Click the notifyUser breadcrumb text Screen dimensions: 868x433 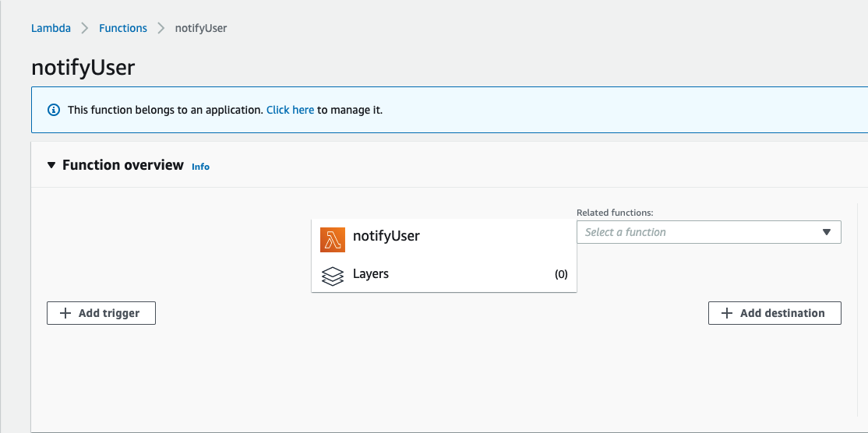[201, 28]
